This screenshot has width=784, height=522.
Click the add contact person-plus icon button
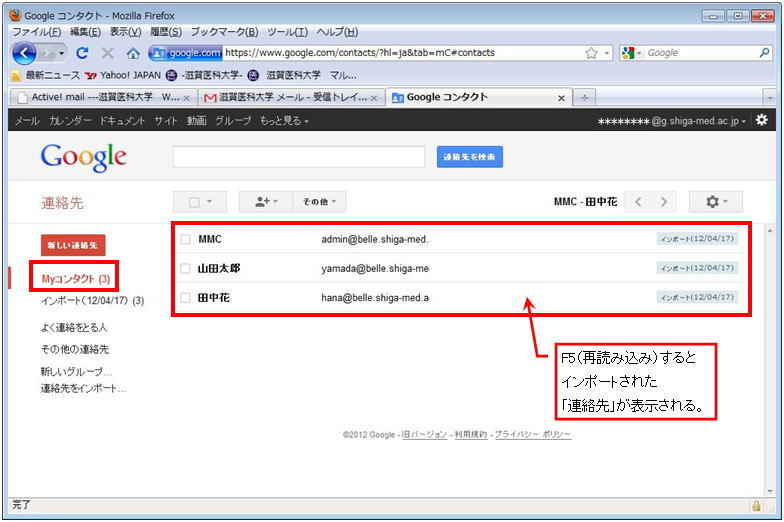pyautogui.click(x=266, y=202)
